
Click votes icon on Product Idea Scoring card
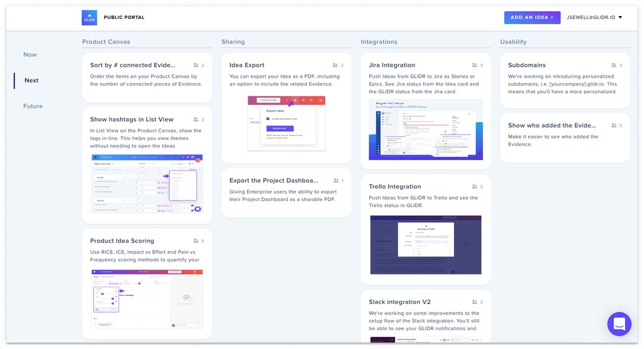coord(196,241)
